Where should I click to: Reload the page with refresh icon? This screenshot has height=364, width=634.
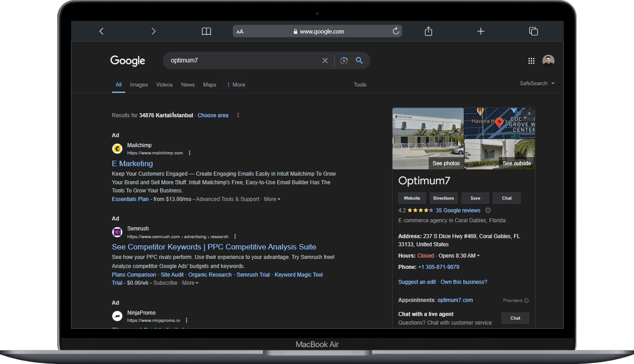(395, 31)
